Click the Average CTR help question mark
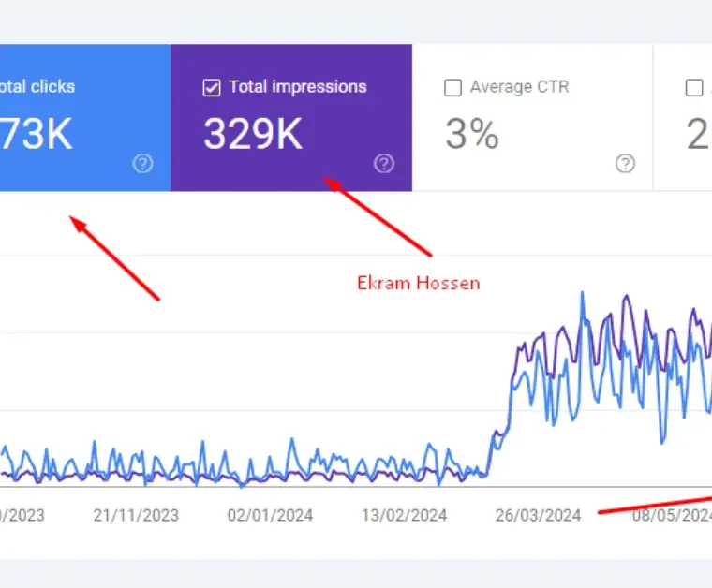Screen dimensions: 712x588 coord(625,164)
